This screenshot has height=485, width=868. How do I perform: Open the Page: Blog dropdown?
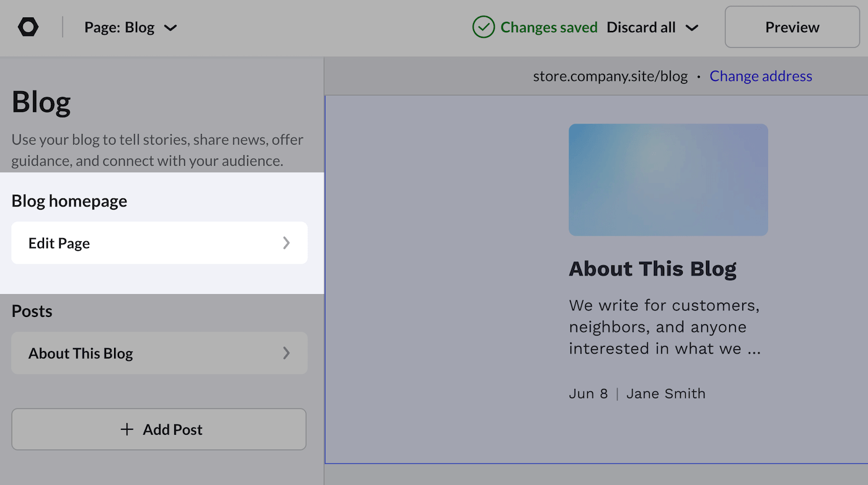pos(131,27)
